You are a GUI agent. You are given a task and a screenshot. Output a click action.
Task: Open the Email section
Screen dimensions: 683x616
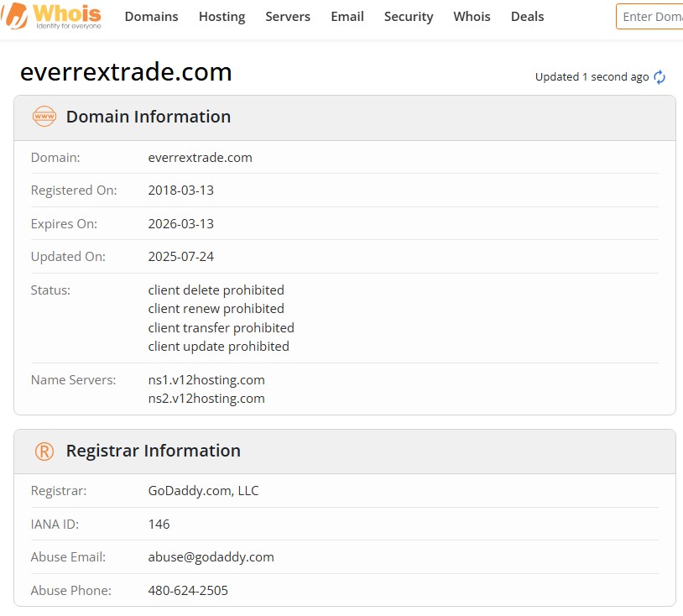tap(347, 16)
